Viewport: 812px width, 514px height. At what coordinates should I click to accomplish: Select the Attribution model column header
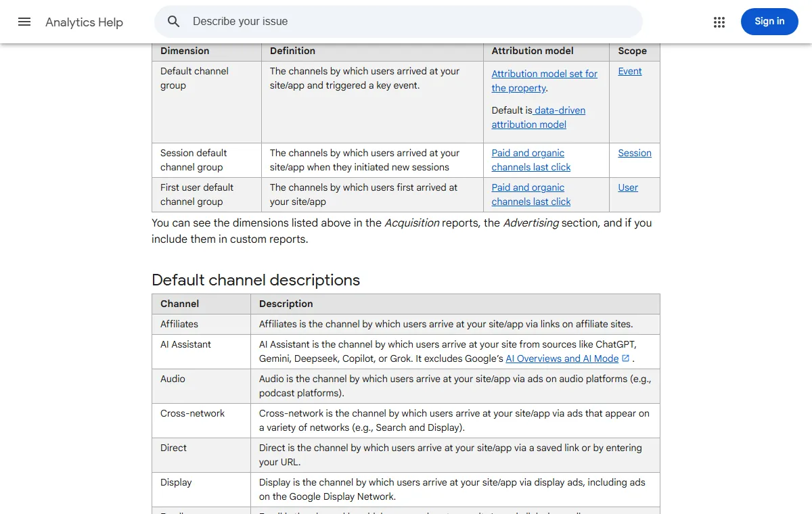coord(546,51)
